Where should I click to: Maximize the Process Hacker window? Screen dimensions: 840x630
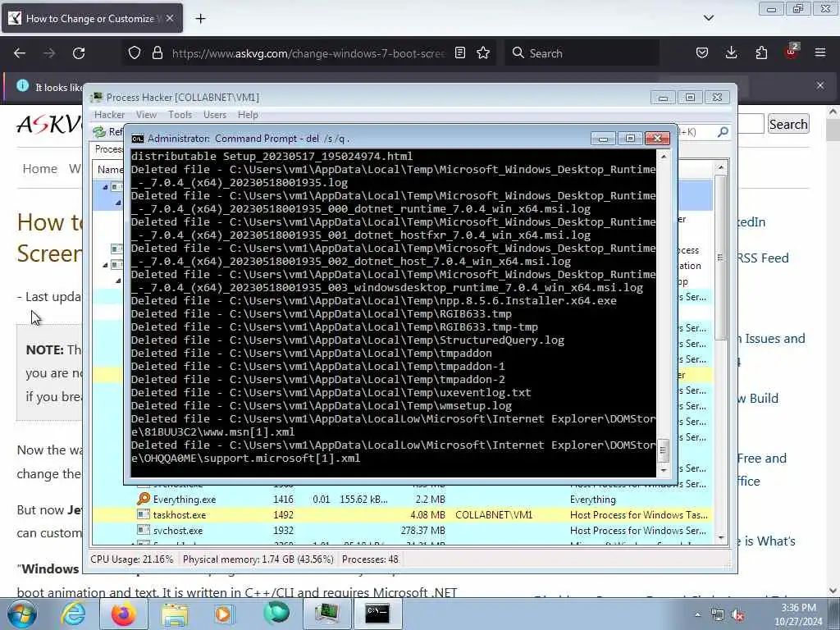[x=690, y=98]
